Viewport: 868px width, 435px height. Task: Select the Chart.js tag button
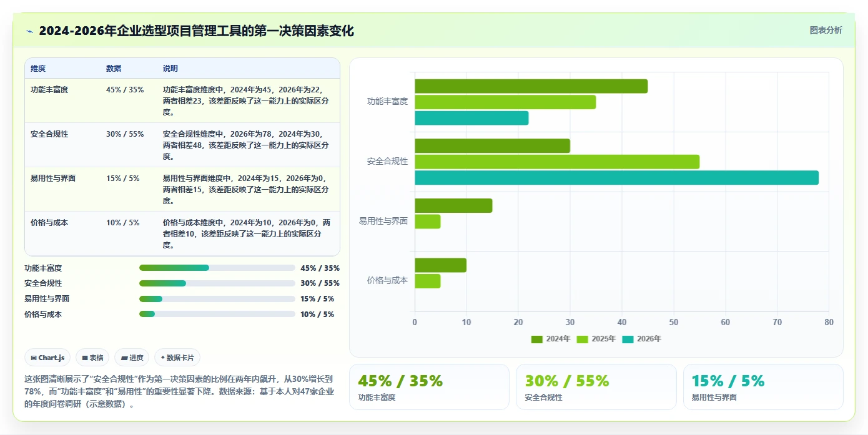(x=48, y=358)
